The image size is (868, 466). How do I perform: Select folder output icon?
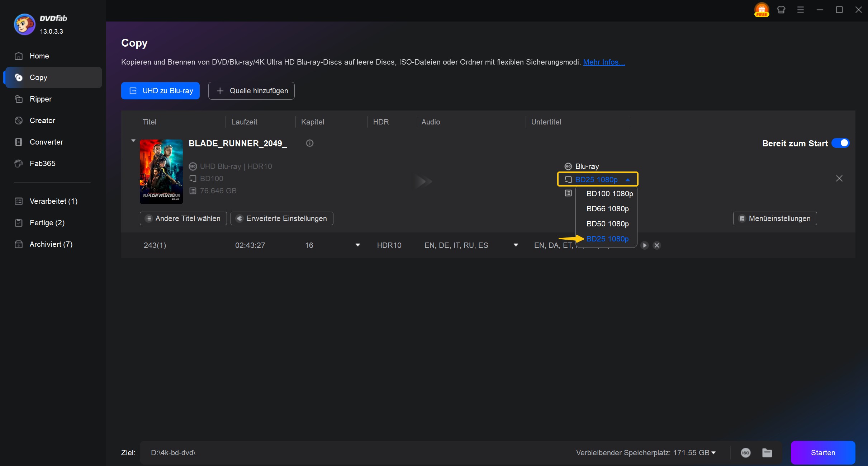[767, 453]
